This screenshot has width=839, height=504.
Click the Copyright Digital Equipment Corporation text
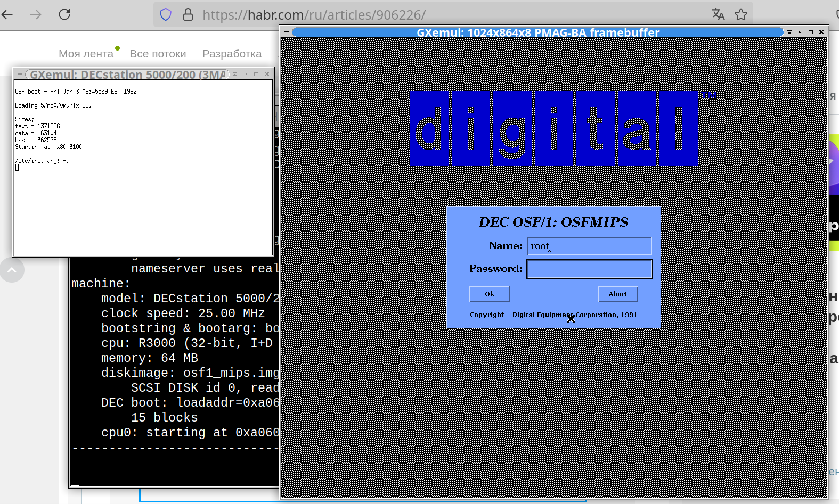tap(553, 315)
